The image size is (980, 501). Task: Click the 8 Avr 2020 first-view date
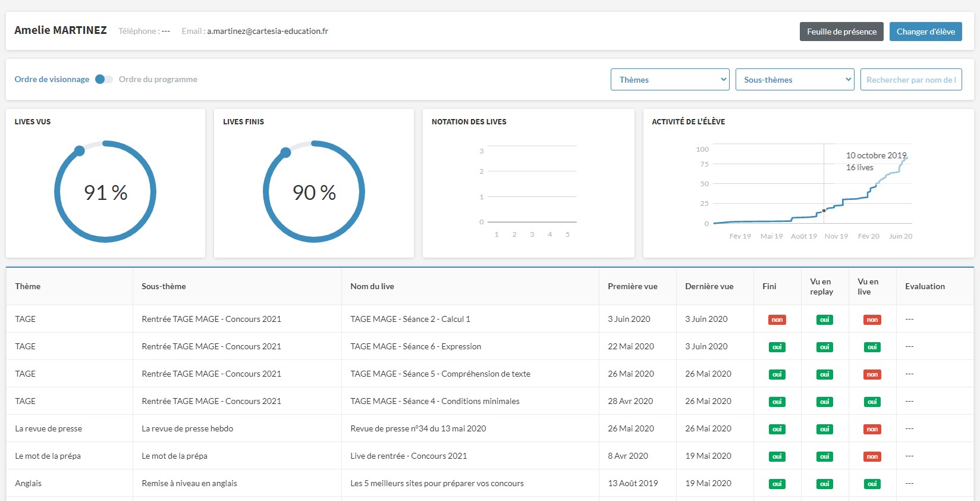628,456
